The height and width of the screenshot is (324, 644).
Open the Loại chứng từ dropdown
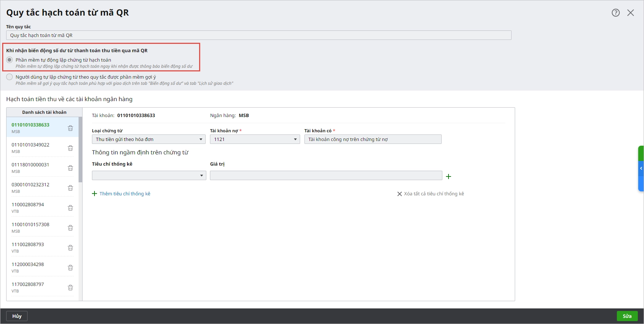click(x=149, y=139)
